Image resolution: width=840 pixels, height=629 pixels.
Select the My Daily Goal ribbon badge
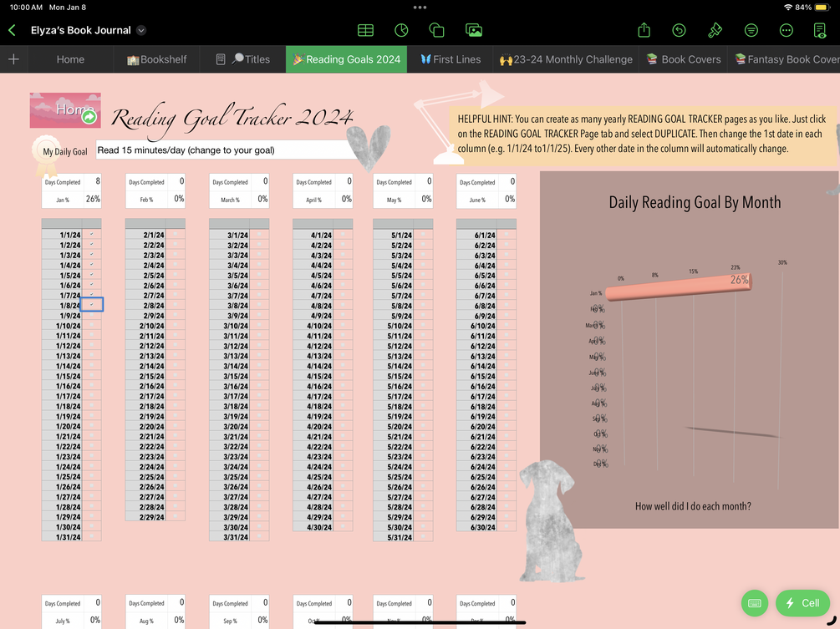pyautogui.click(x=47, y=155)
